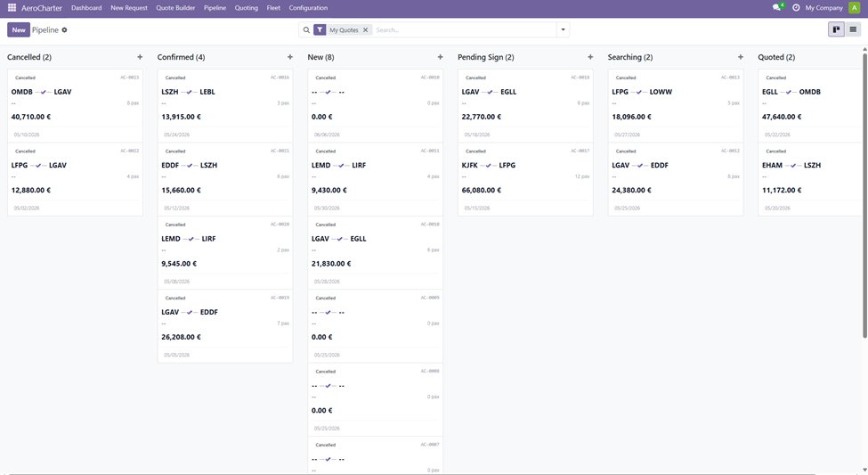Click route icon between LSZH and LEBL

189,92
